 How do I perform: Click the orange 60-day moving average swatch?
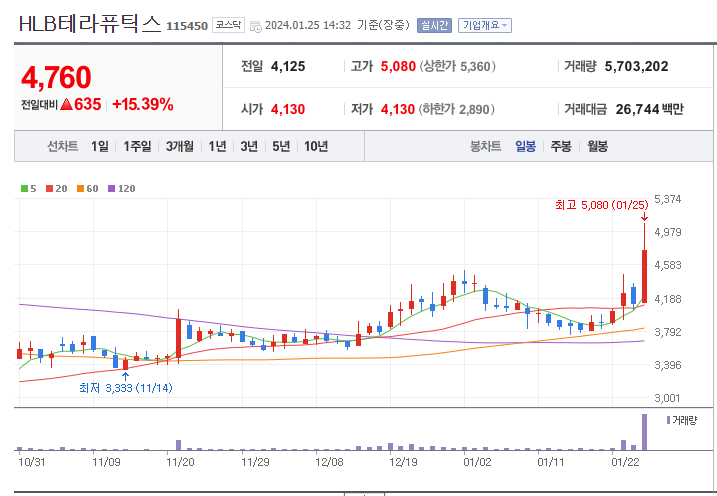pos(80,188)
